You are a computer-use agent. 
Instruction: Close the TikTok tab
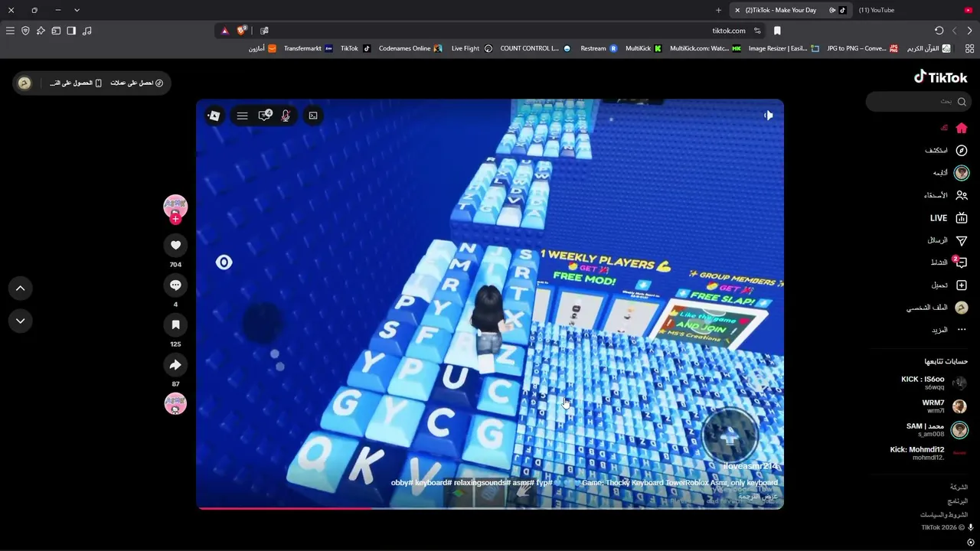click(x=737, y=10)
